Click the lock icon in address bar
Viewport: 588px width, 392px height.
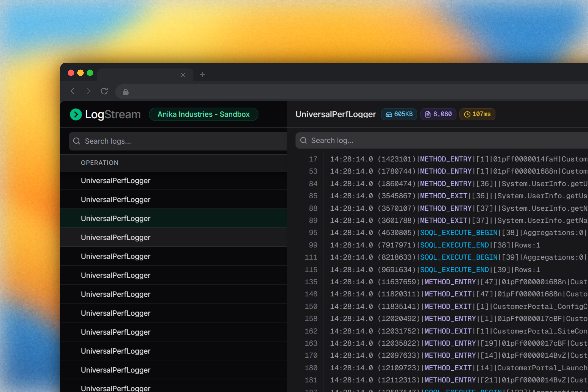[x=126, y=92]
